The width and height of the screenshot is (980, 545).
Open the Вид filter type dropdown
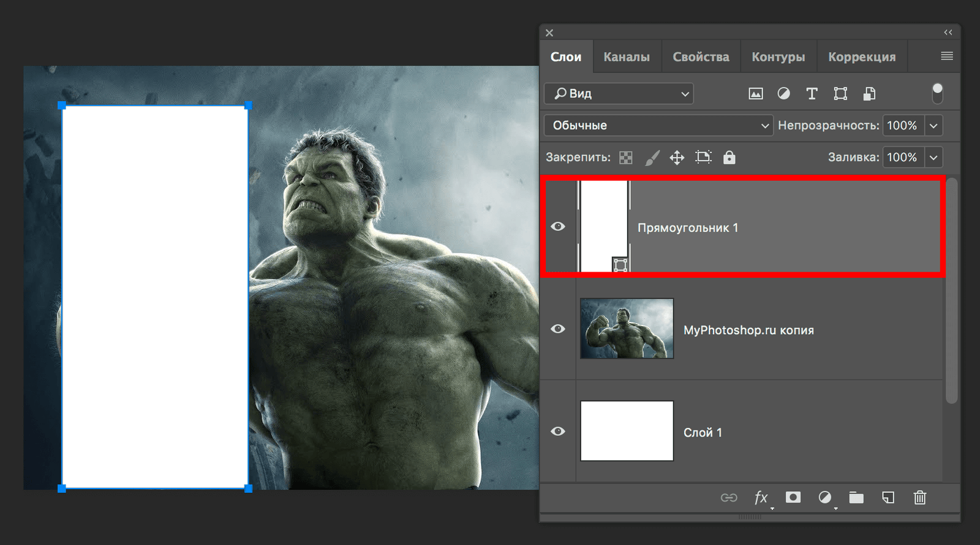pyautogui.click(x=619, y=94)
